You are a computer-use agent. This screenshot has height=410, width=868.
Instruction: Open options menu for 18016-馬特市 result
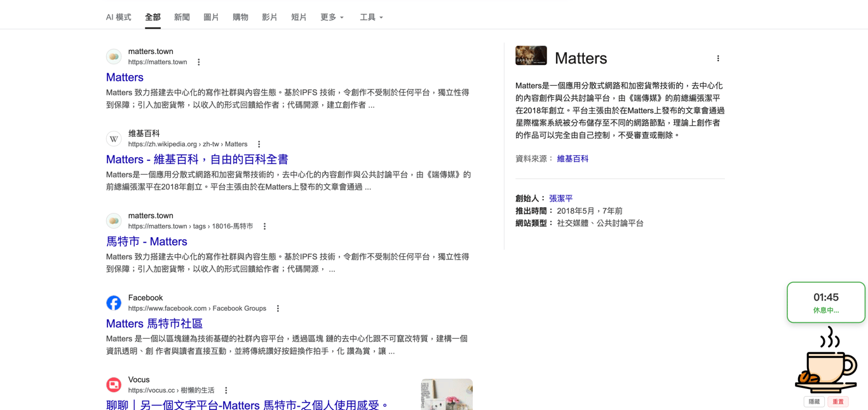tap(264, 226)
